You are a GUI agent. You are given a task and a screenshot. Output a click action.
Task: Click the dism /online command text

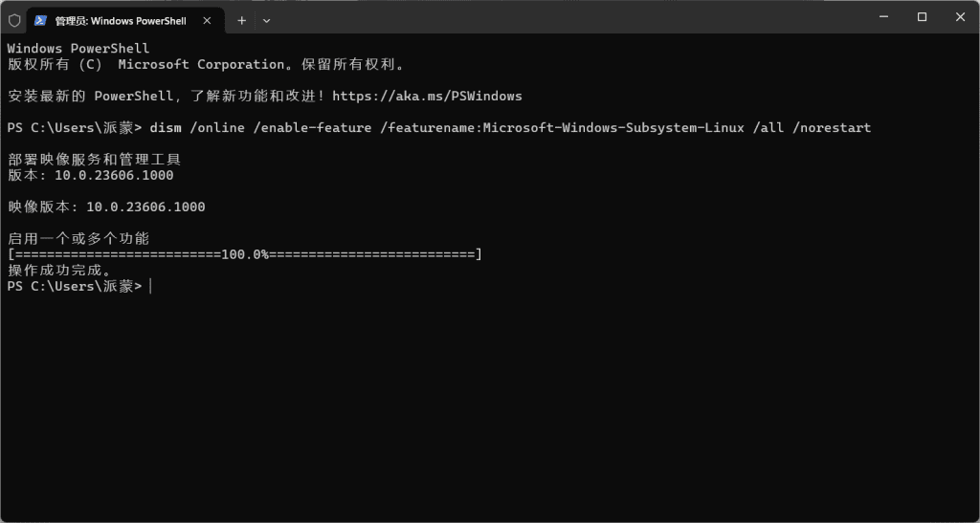(x=197, y=128)
